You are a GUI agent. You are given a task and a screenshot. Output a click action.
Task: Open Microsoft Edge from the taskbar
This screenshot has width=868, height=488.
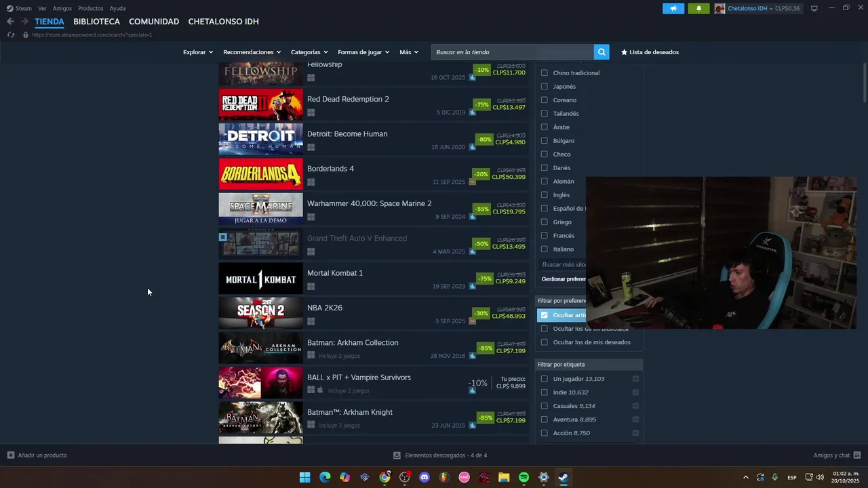[x=325, y=477]
